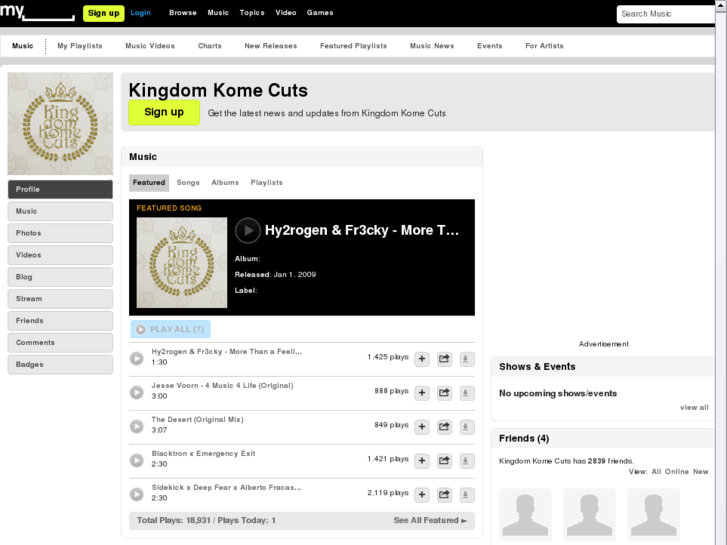
Task: Open the Browse menu
Action: 183,13
